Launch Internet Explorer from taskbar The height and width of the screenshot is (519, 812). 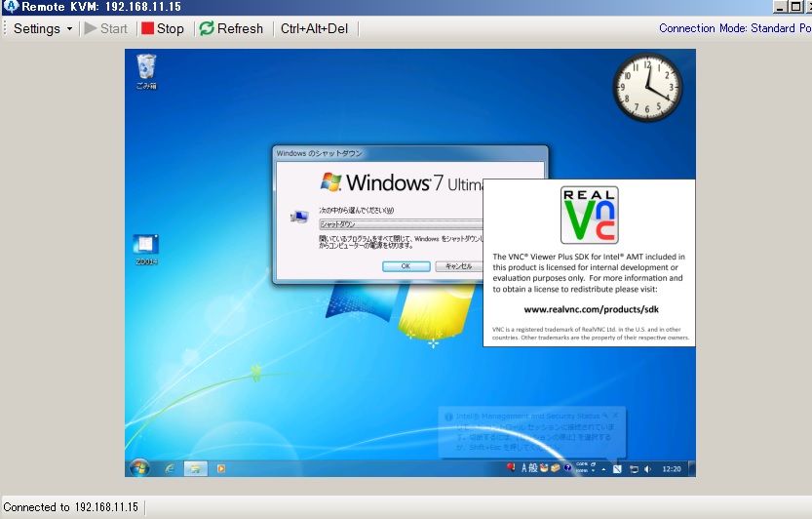(170, 468)
